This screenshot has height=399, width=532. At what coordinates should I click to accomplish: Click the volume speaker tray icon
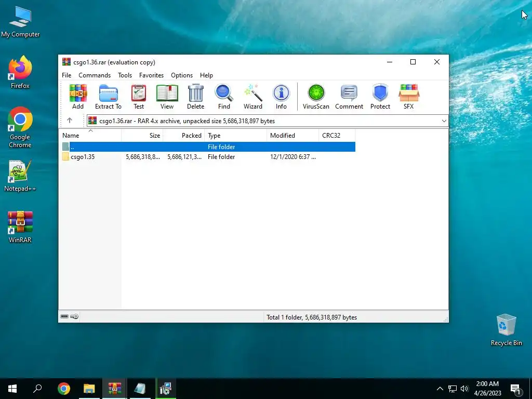(464, 389)
